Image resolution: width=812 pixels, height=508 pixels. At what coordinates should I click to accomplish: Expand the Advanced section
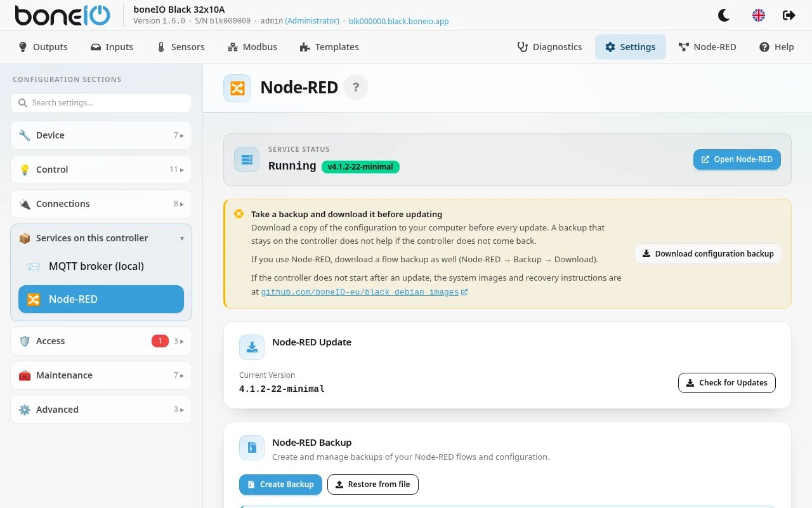[x=101, y=410]
